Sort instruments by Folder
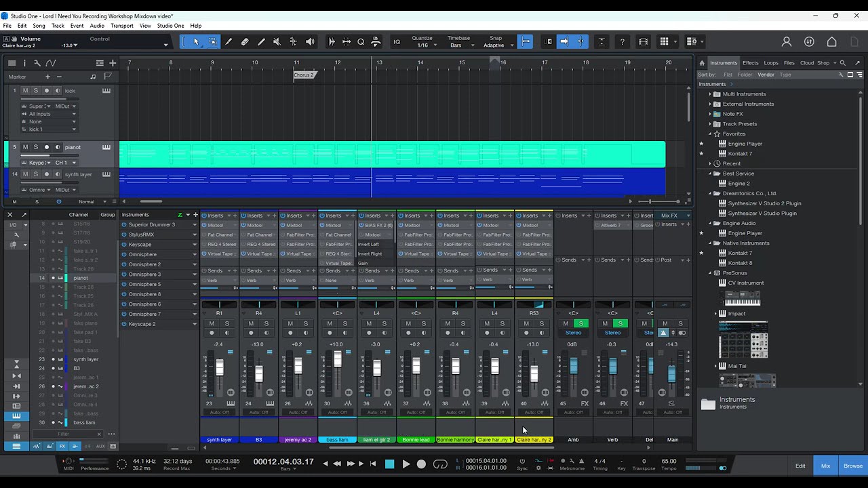 pyautogui.click(x=745, y=75)
